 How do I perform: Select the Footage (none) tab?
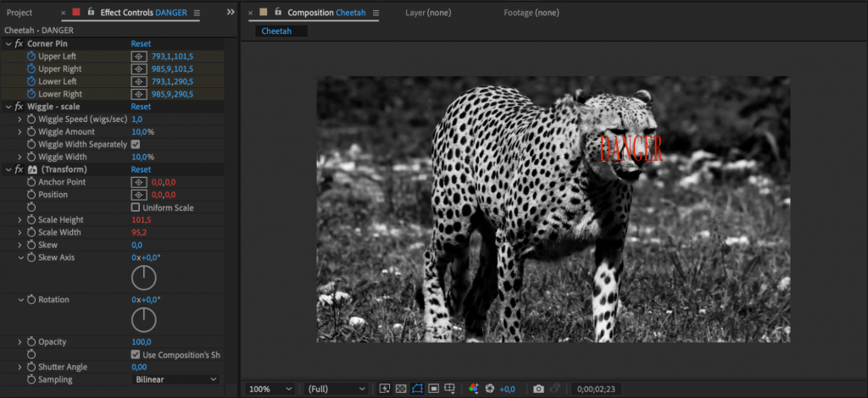[531, 13]
